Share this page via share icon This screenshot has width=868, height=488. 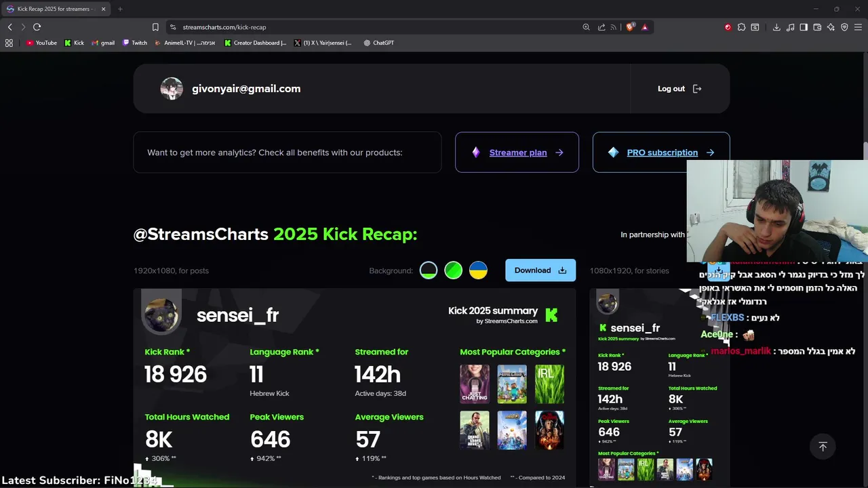[601, 27]
